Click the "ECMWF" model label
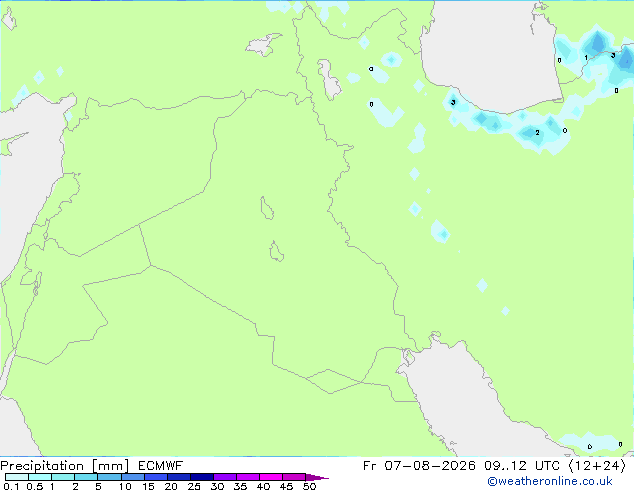Screen dimensions: 634x490 161,466
